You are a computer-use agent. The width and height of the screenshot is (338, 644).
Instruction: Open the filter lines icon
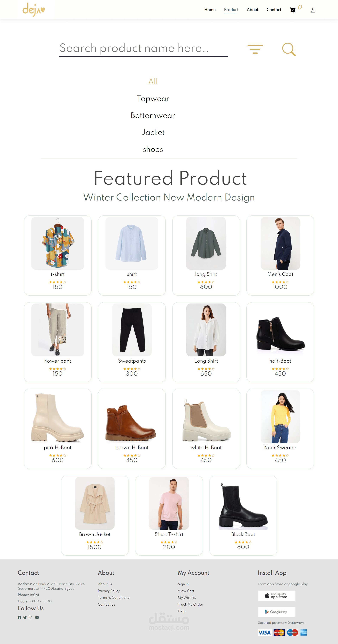pyautogui.click(x=255, y=49)
